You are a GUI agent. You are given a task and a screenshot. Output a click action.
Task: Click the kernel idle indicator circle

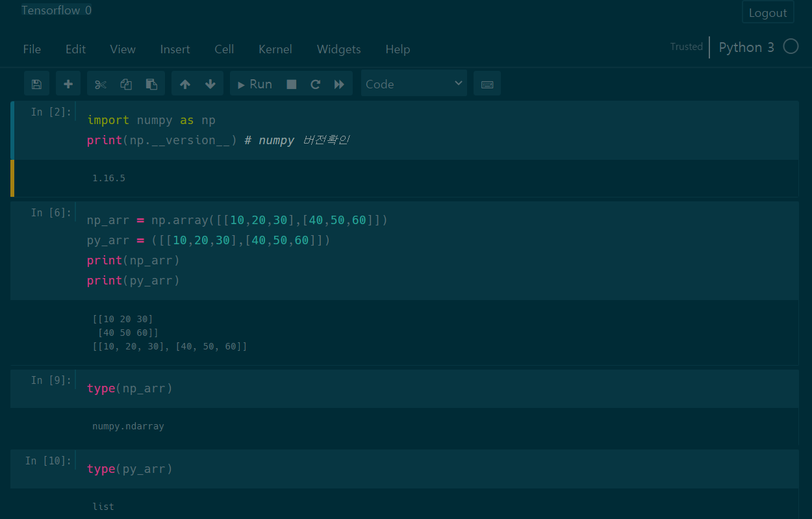pyautogui.click(x=791, y=47)
